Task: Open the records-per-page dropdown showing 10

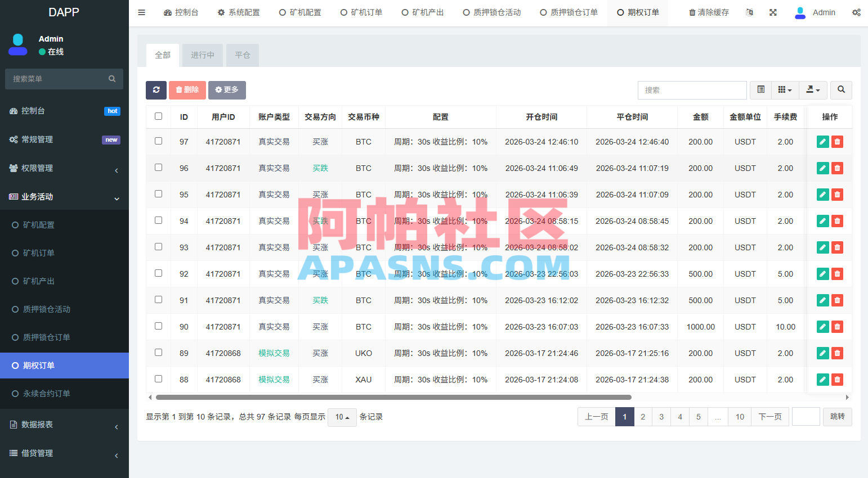Action: pos(342,417)
